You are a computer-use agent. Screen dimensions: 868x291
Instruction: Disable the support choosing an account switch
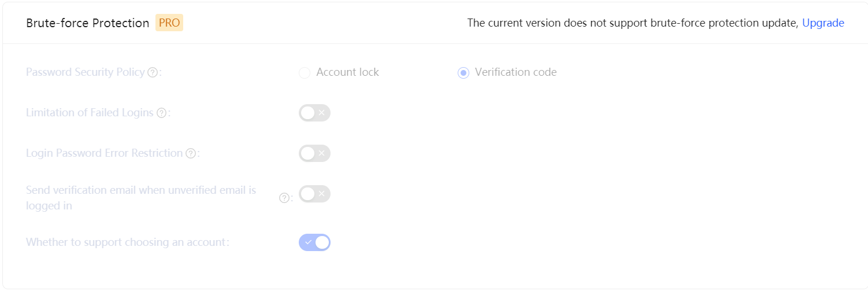(x=315, y=242)
